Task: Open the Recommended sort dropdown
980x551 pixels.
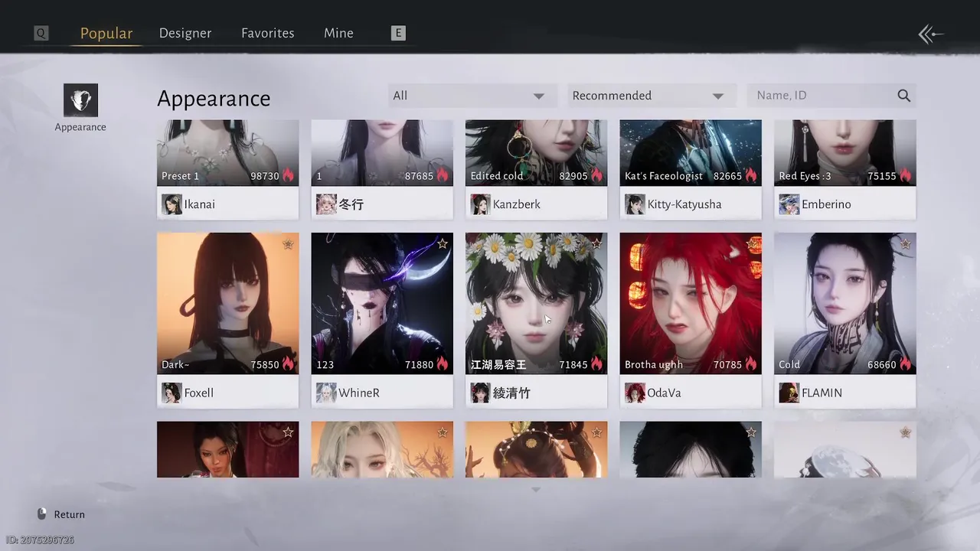Action: point(652,96)
